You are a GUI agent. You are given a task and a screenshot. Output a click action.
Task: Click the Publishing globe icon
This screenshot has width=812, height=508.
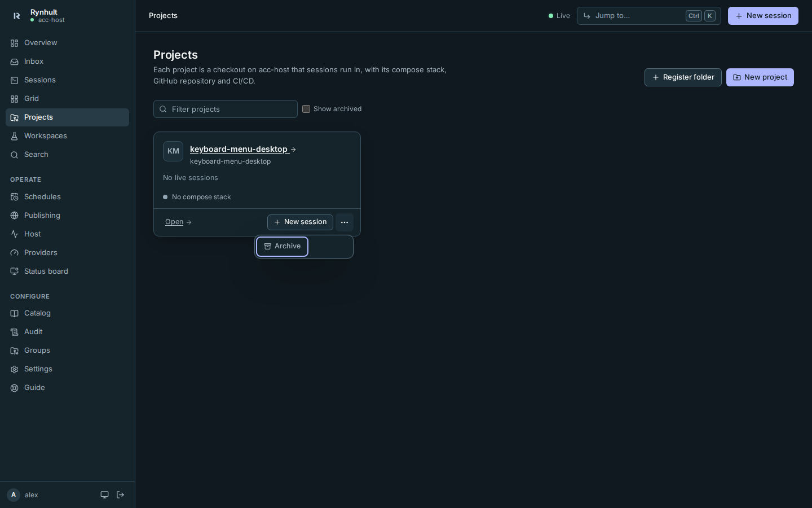pyautogui.click(x=14, y=216)
